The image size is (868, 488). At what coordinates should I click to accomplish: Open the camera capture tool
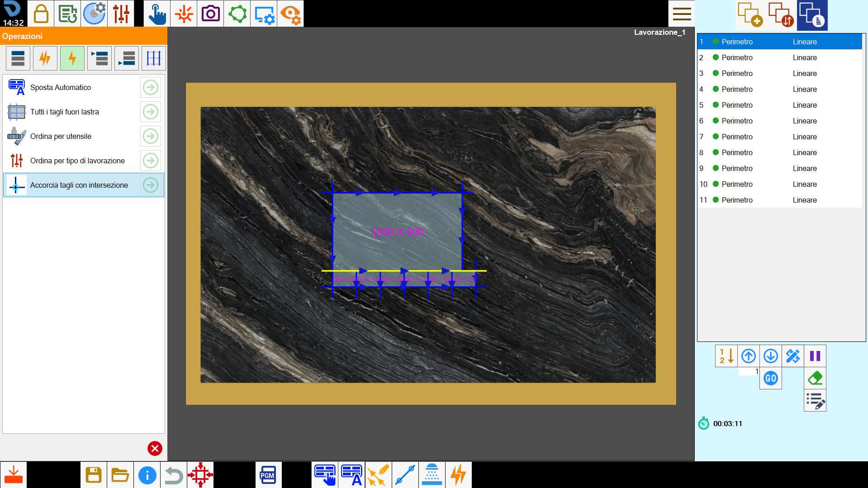click(210, 14)
